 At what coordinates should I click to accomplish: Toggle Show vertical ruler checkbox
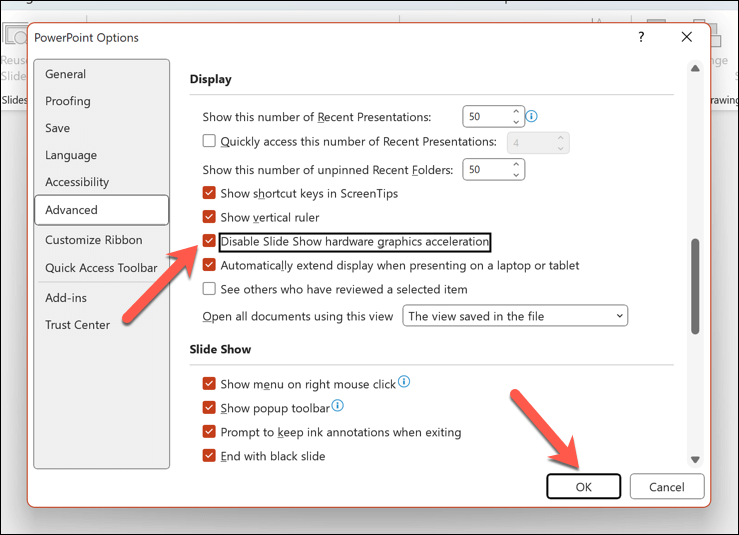(x=209, y=217)
